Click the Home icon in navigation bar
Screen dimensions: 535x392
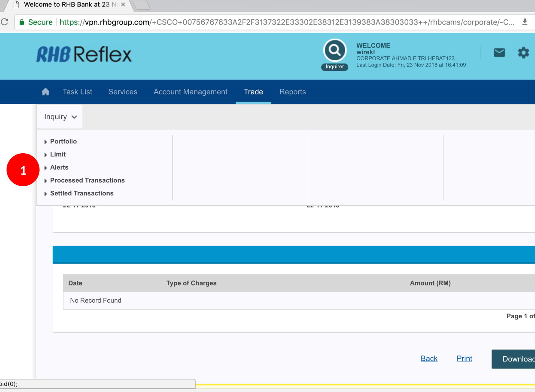point(45,92)
